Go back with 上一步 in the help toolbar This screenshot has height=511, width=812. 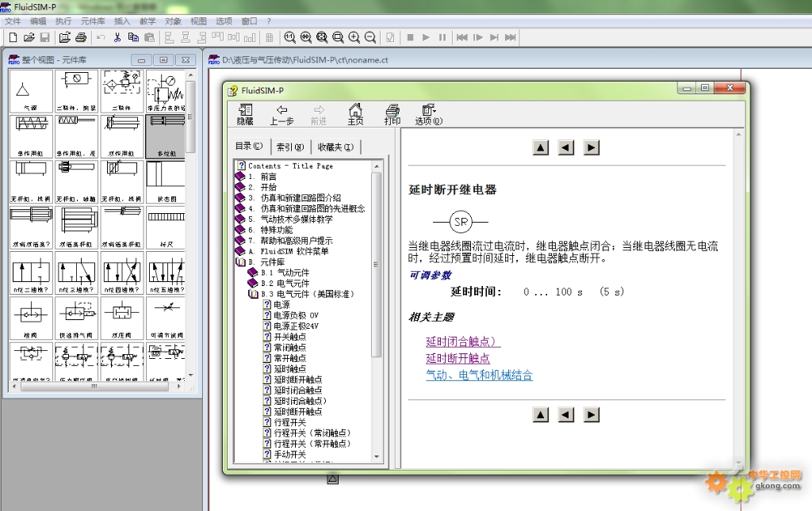(282, 114)
